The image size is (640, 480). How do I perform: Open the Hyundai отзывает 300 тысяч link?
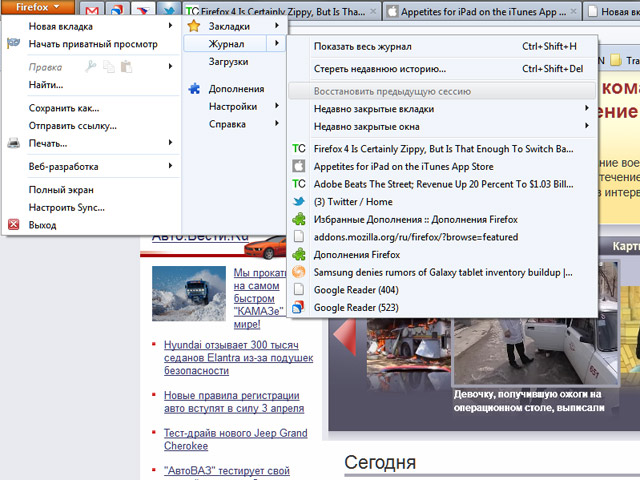click(238, 358)
